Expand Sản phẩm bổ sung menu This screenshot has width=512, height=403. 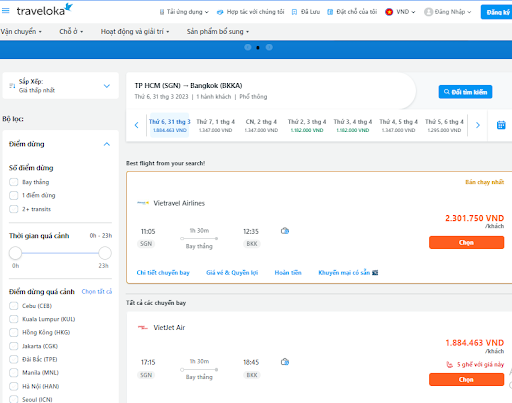point(218,32)
